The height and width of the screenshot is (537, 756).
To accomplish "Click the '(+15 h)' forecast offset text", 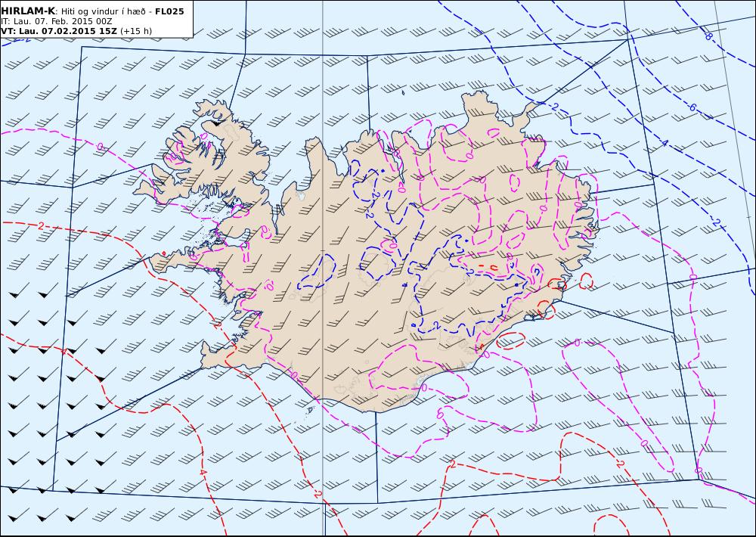I will click(136, 31).
